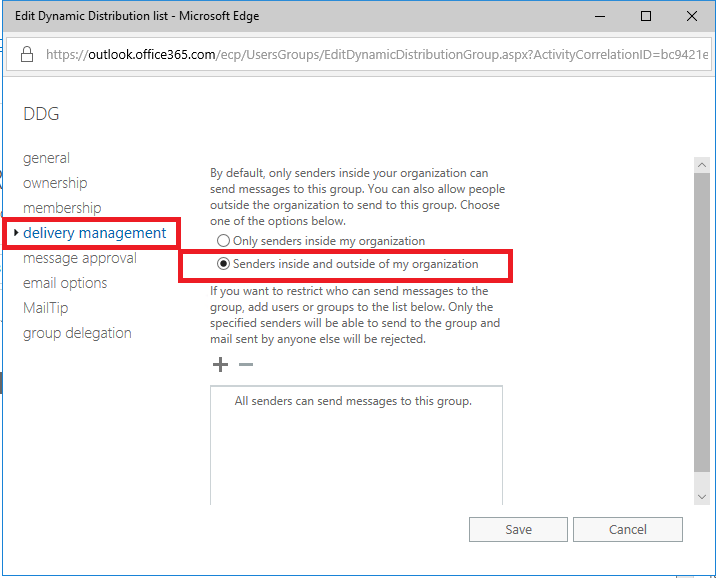716x578 pixels.
Task: Minimize the Edge window
Action: click(x=600, y=16)
